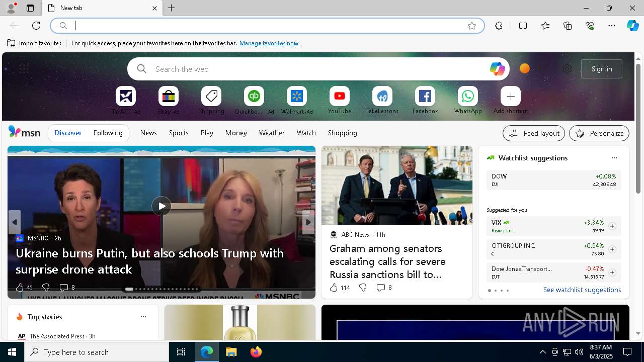This screenshot has height=362, width=644.
Task: Go to previous carousel story arrow
Action: (x=15, y=222)
